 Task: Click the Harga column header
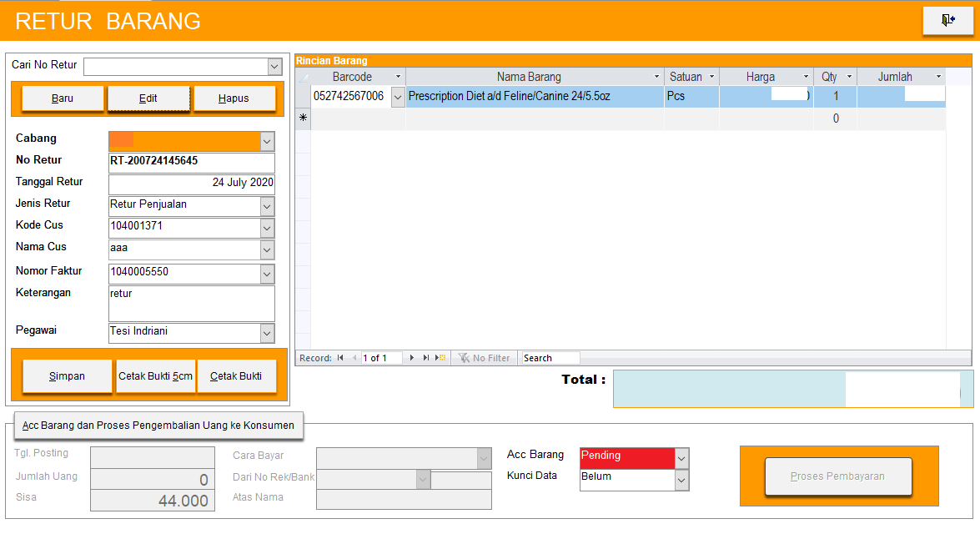(x=760, y=77)
